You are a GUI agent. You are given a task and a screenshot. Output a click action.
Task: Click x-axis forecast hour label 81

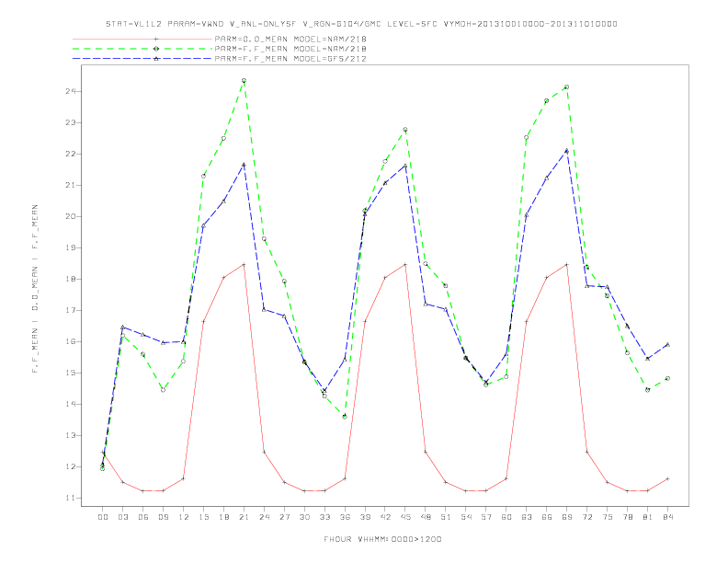(x=648, y=517)
